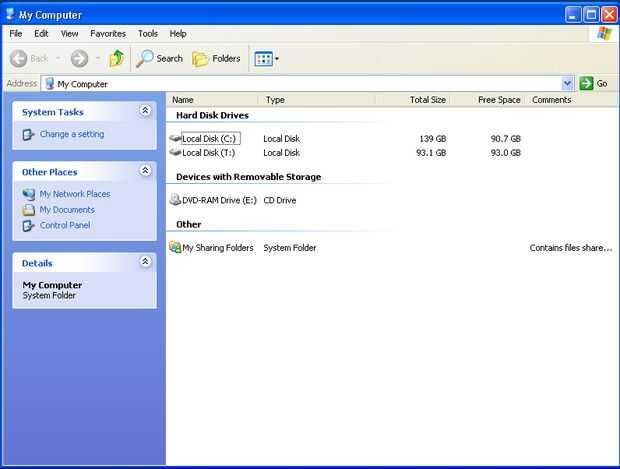
Task: Click the Change a setting icon
Action: pyautogui.click(x=28, y=134)
